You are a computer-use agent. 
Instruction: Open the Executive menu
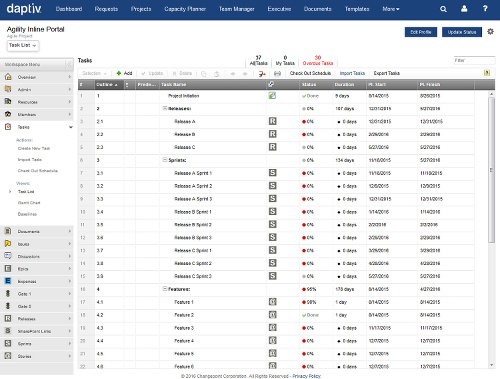pyautogui.click(x=279, y=9)
